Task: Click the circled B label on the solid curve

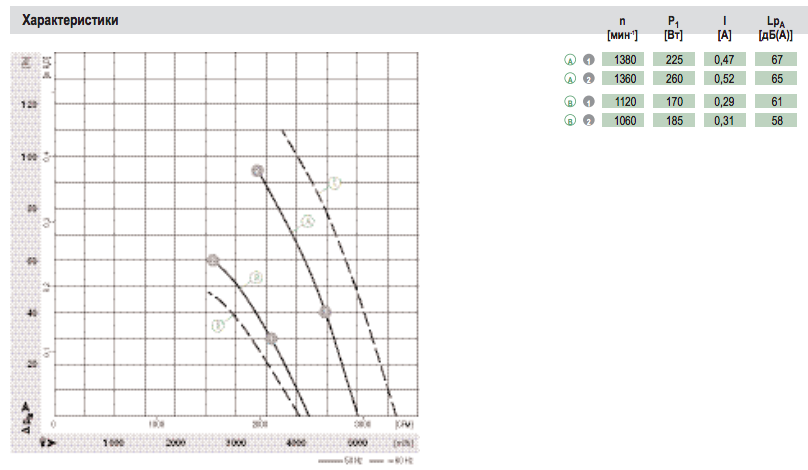Action: pyautogui.click(x=256, y=276)
